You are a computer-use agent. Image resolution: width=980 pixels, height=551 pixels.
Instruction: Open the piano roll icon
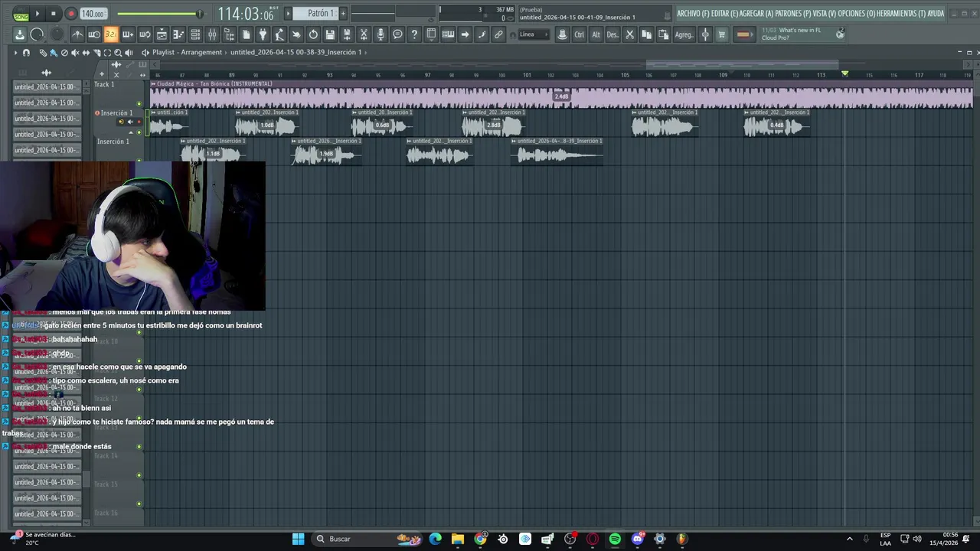(x=178, y=34)
